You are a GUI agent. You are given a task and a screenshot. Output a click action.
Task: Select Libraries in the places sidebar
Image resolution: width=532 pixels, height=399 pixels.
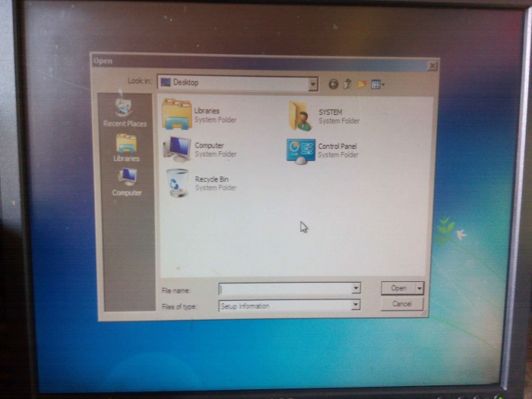[126, 148]
